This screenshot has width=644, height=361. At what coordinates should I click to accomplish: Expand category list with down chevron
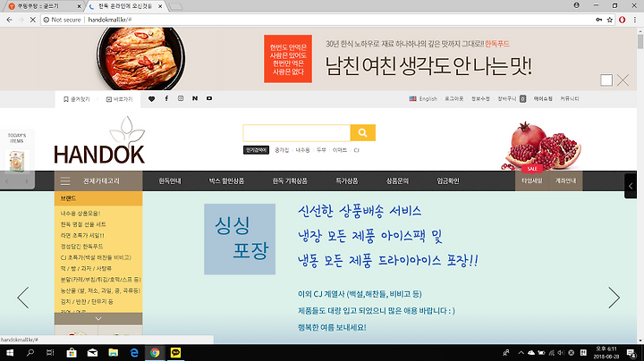(98, 319)
